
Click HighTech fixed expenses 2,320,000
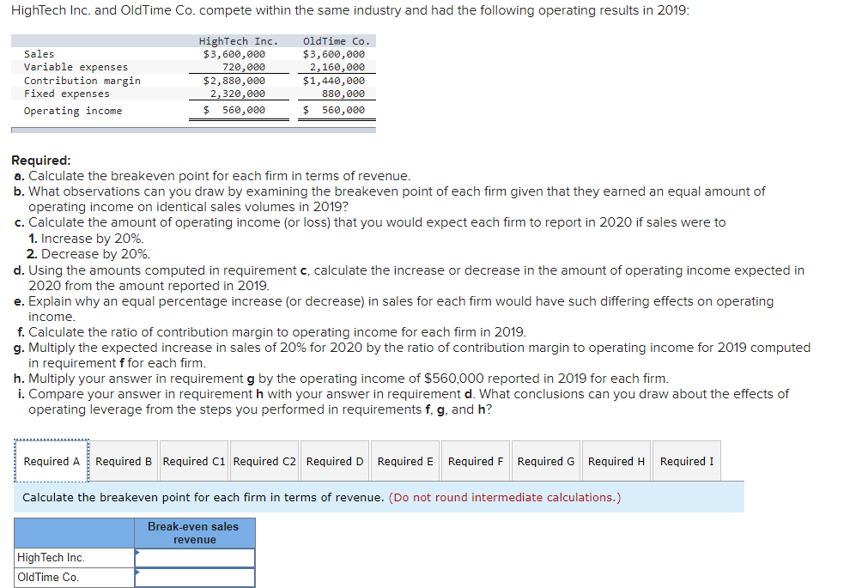point(238,94)
